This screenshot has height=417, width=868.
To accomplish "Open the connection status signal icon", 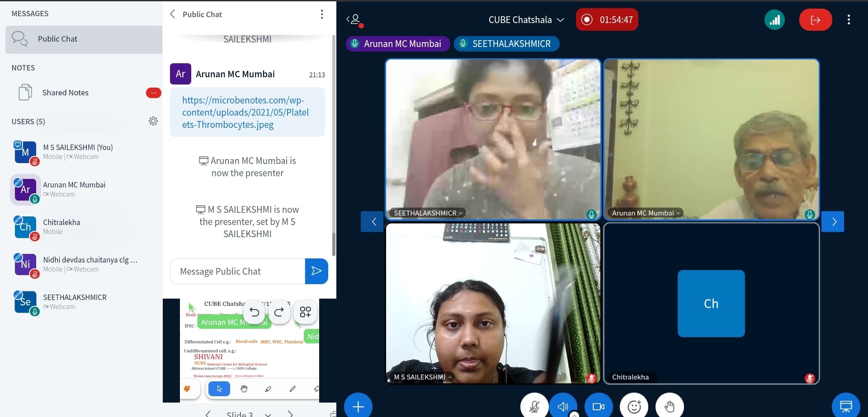I will click(774, 20).
